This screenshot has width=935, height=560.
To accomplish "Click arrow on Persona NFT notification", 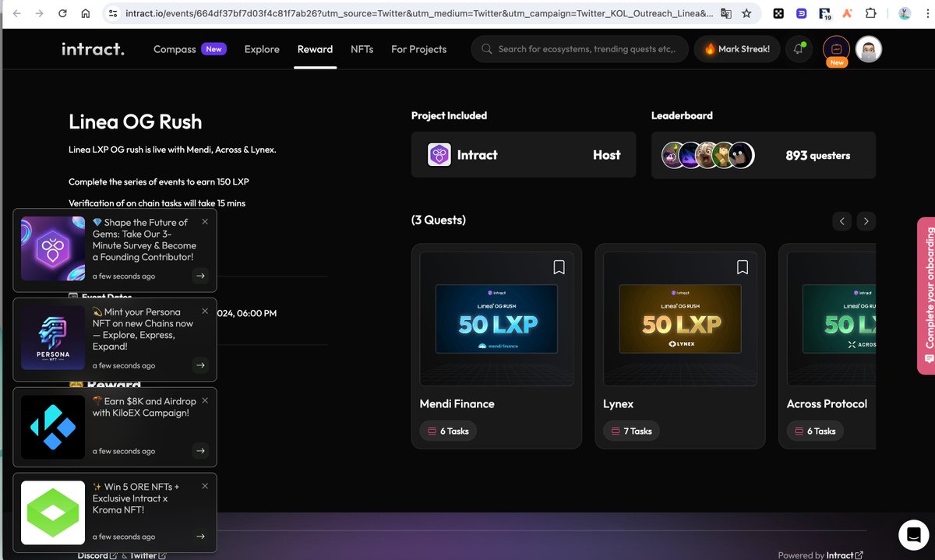I will [200, 365].
